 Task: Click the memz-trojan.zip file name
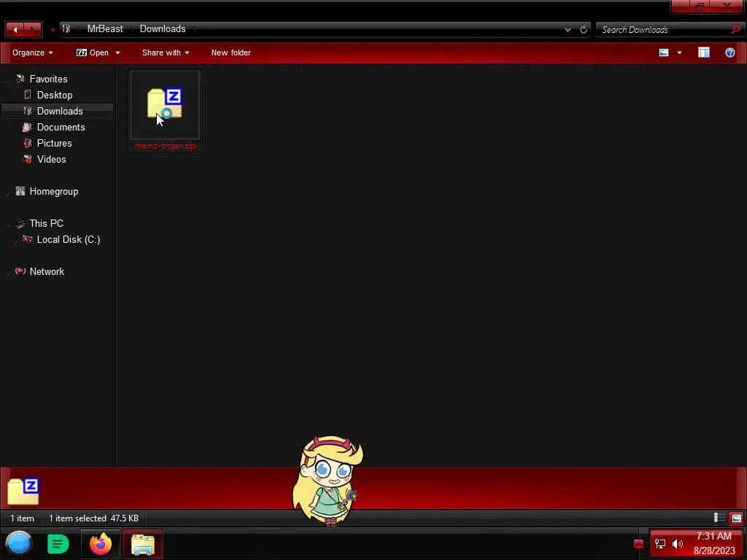point(165,146)
